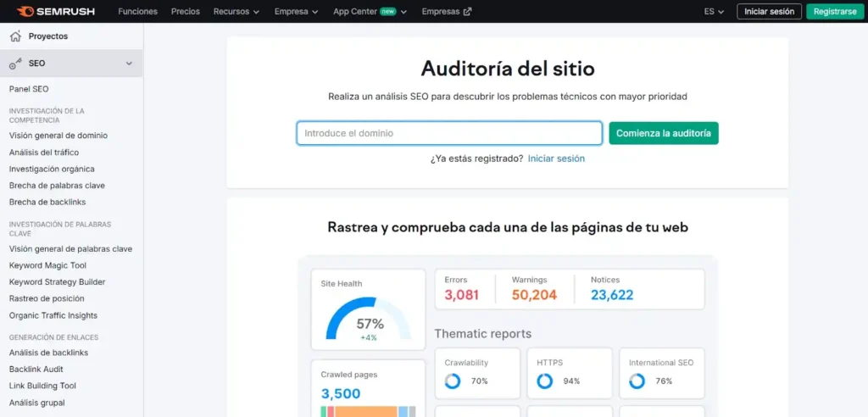Open the Empresa dropdown menu
Viewport: 868px width, 417px height.
[x=296, y=11]
